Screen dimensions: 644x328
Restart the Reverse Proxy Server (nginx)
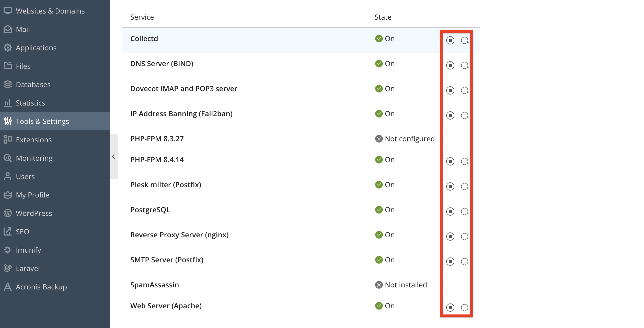click(465, 237)
